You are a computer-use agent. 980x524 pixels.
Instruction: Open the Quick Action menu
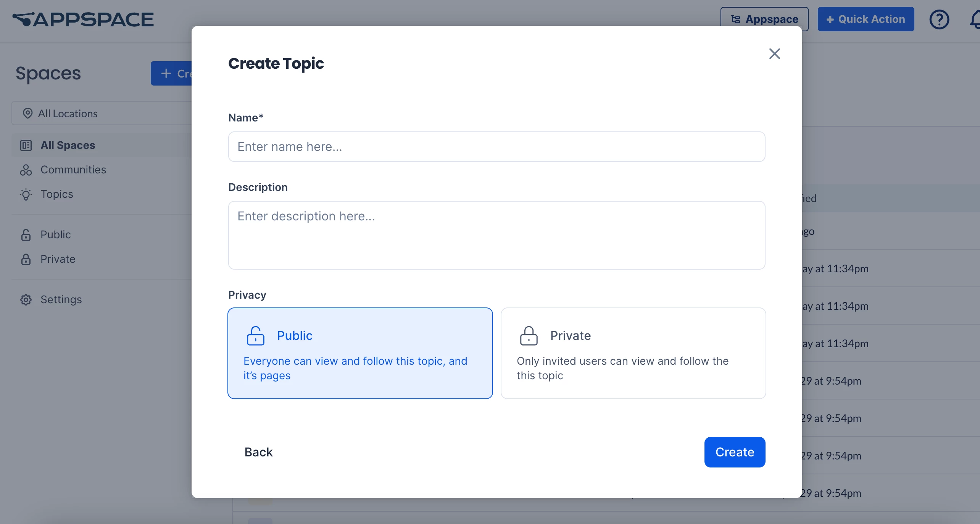[x=866, y=19]
